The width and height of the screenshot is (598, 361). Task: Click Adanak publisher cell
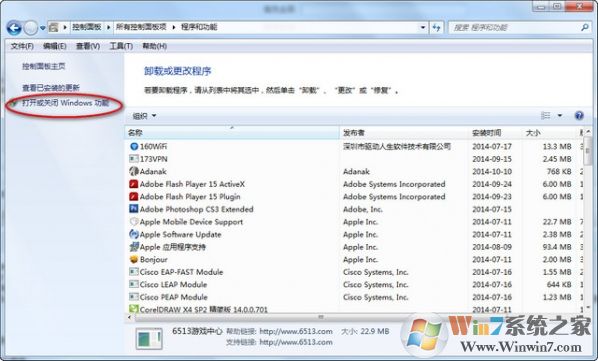(x=356, y=172)
